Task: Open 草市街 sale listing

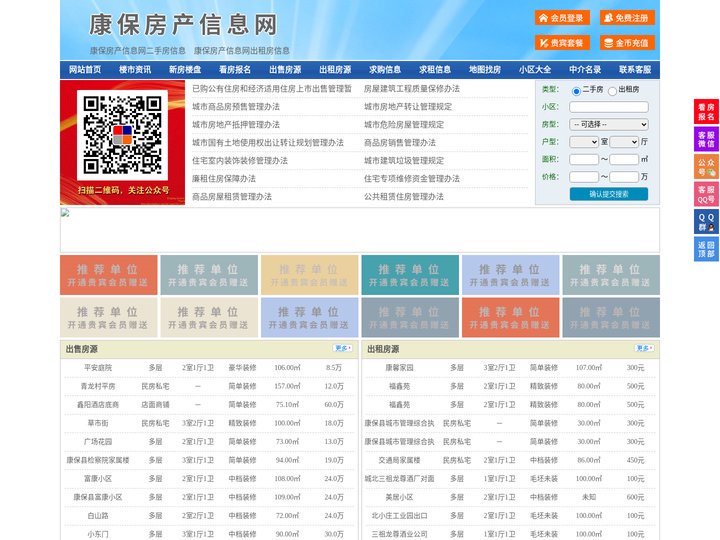Action: [98, 423]
